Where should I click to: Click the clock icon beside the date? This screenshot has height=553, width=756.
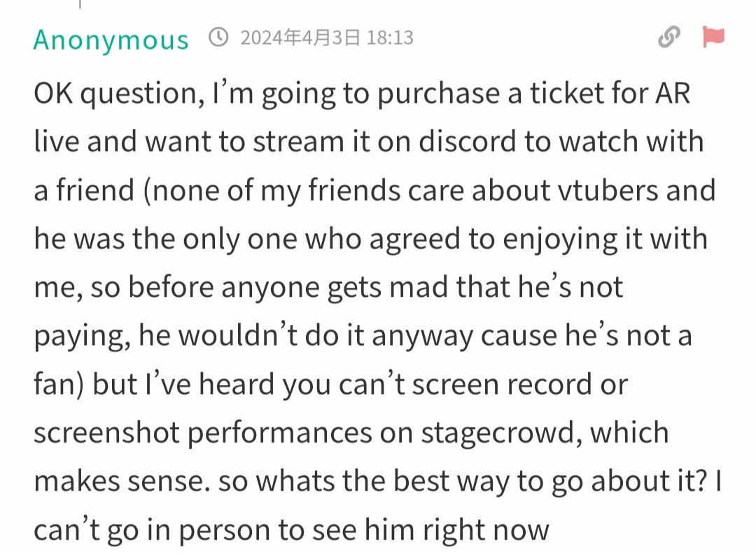(218, 37)
